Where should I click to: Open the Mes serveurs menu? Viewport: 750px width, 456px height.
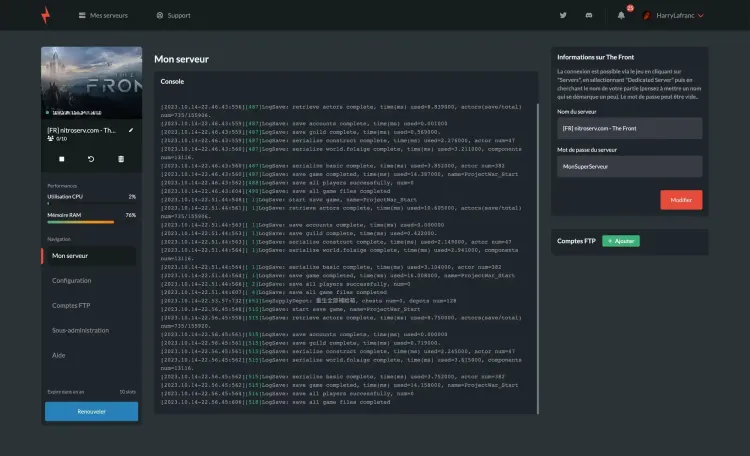tap(103, 15)
